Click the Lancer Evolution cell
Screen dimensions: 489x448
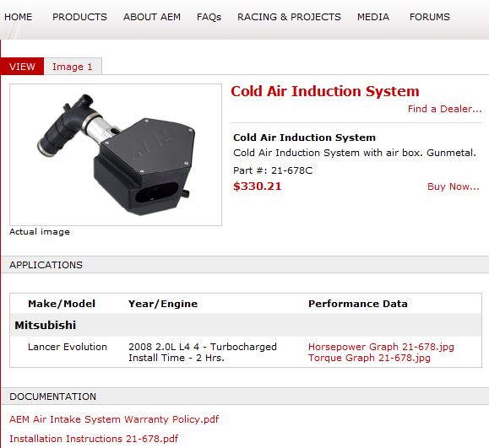(68, 347)
